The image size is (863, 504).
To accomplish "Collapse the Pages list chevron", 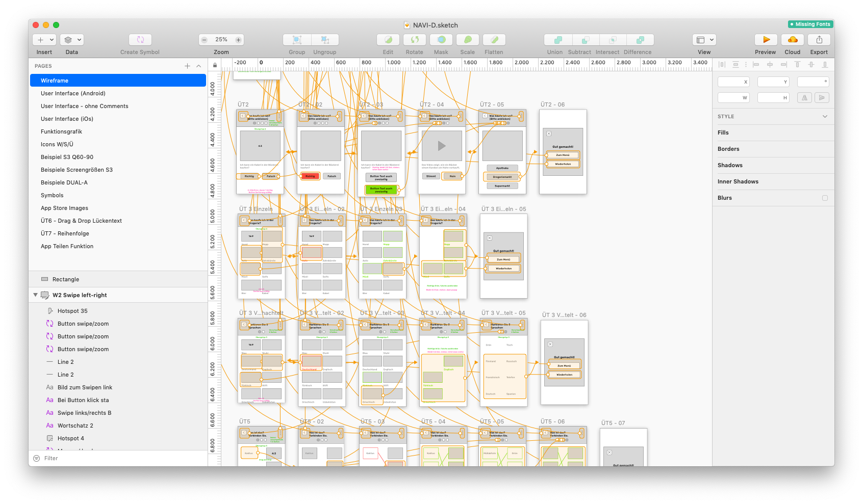I will point(199,66).
